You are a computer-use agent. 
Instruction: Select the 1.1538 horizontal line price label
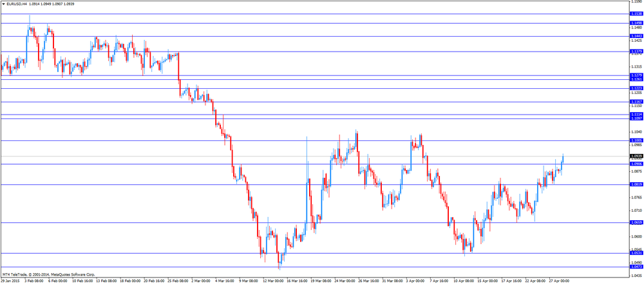(636, 14)
